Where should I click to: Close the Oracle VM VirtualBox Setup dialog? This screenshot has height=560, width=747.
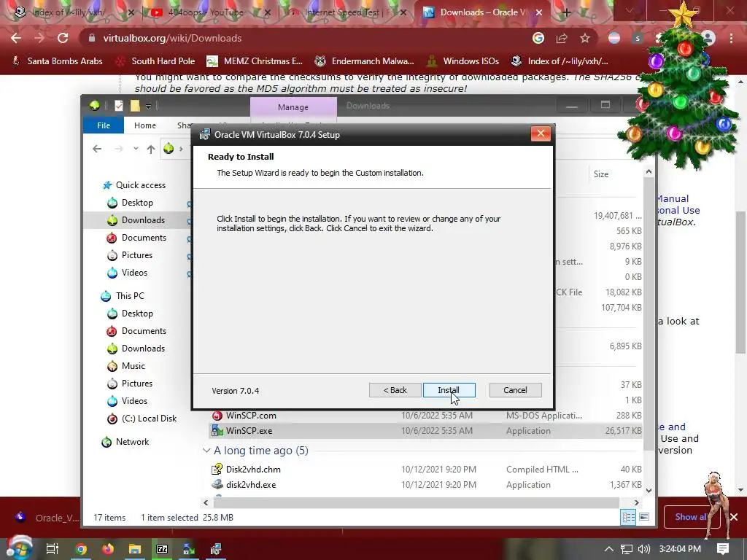541,134
